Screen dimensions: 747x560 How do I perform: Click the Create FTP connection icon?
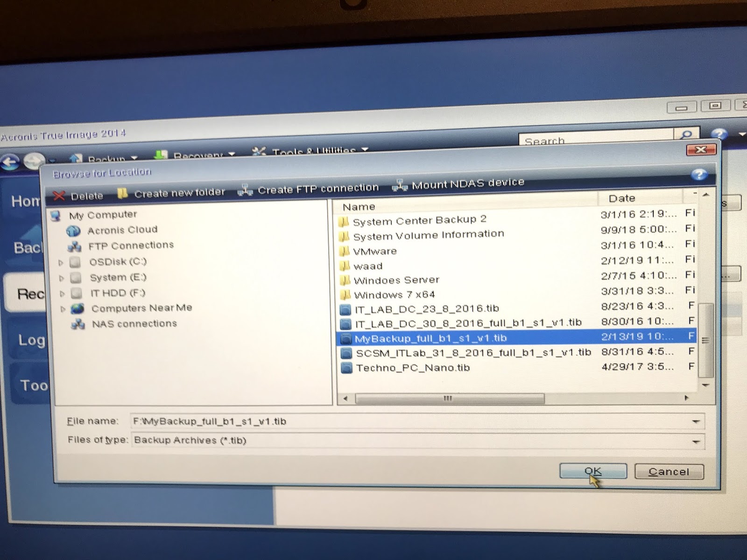point(245,190)
